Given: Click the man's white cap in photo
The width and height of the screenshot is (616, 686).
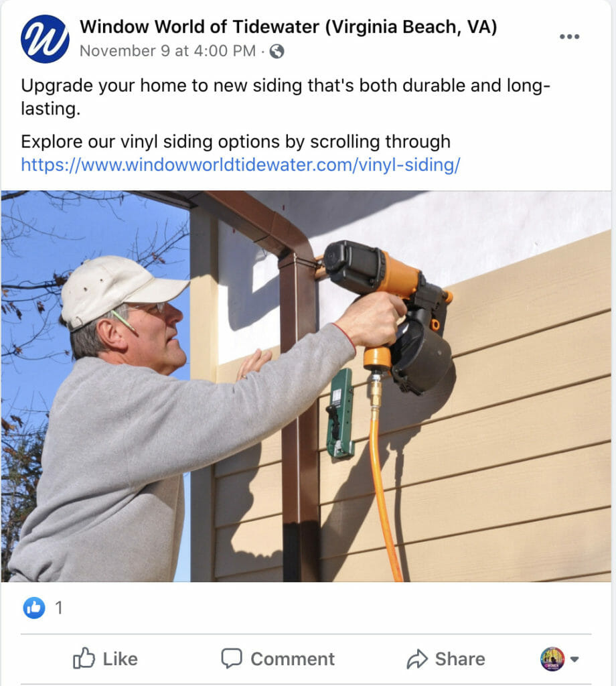Looking at the screenshot, I should 123,289.
